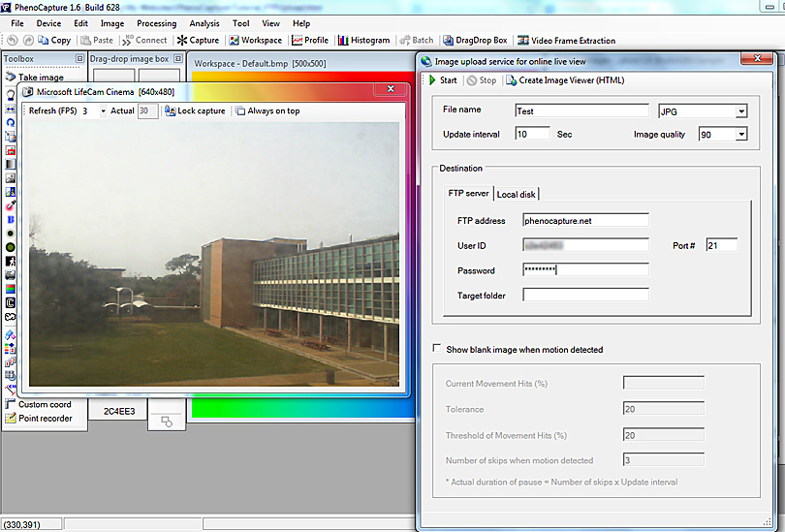
Task: Click the Capture toolbar icon
Action: [x=198, y=41]
